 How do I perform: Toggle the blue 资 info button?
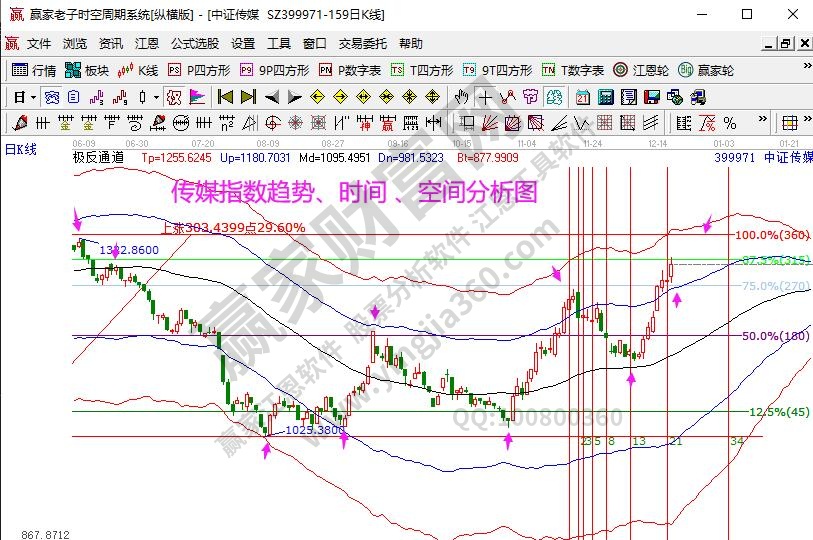(52, 97)
